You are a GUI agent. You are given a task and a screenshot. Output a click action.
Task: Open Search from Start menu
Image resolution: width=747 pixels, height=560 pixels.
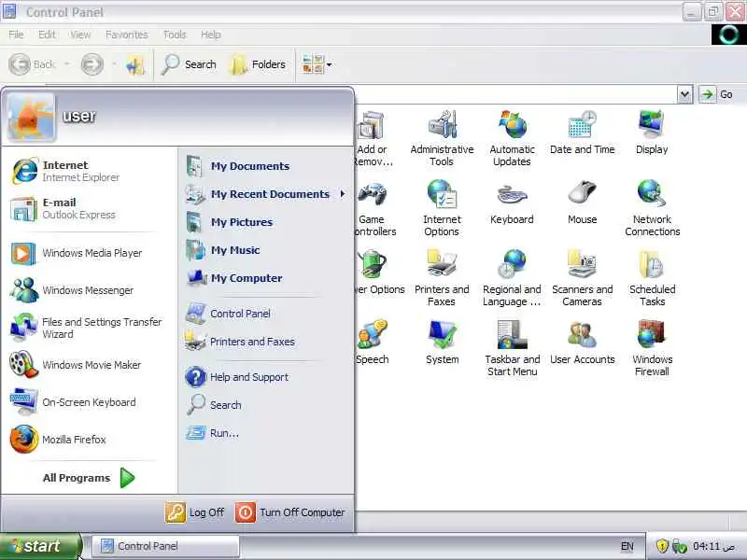[265, 405]
